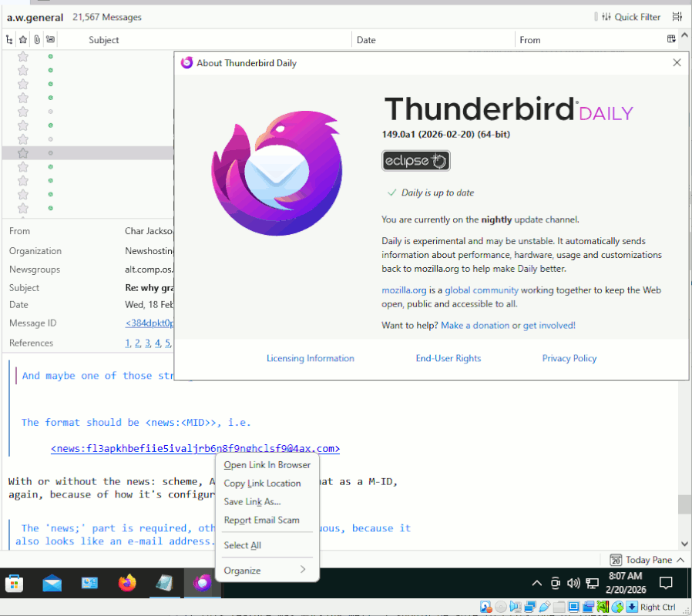Click VirtualBox keyboard capture arrow icon
Viewport: 692px width, 616px height.
click(x=632, y=608)
